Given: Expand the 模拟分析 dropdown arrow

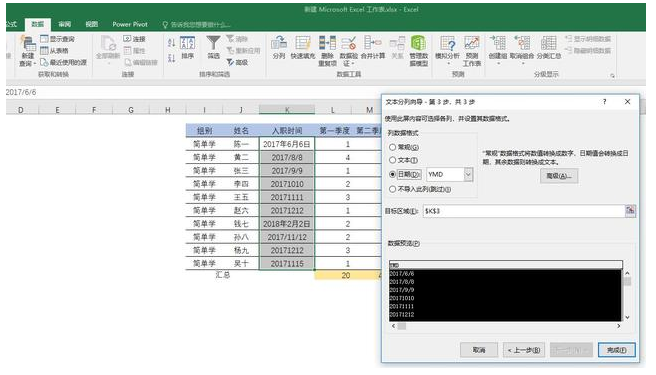Looking at the screenshot, I should (x=448, y=64).
